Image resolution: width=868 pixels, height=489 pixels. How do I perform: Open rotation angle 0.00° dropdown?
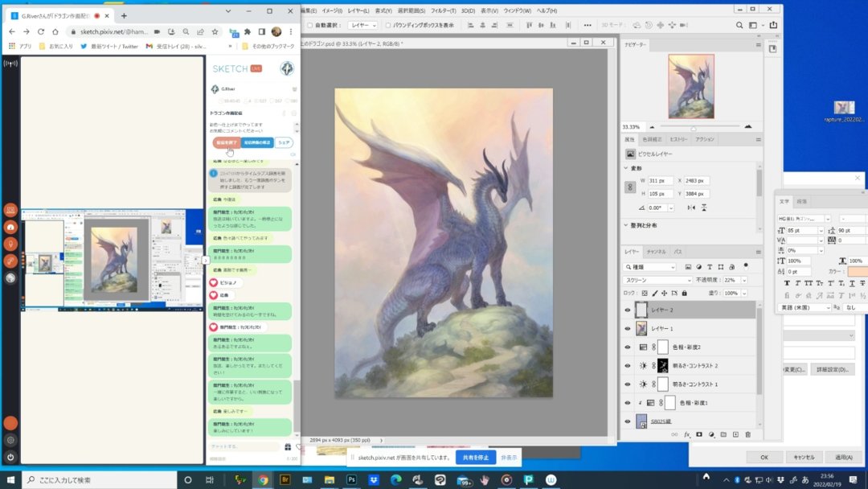point(671,208)
